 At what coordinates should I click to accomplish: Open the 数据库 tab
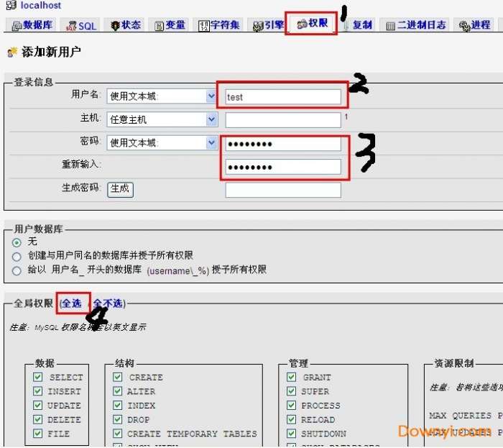(x=32, y=24)
